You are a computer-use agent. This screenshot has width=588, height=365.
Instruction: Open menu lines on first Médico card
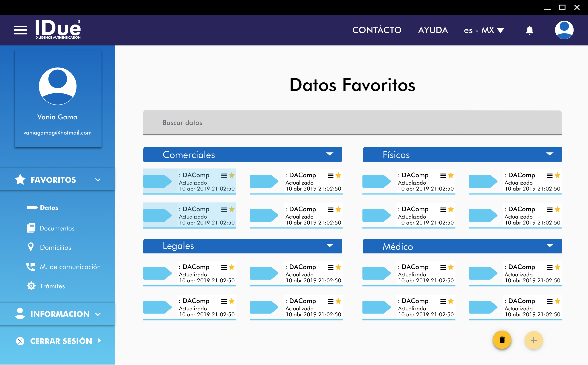(443, 267)
